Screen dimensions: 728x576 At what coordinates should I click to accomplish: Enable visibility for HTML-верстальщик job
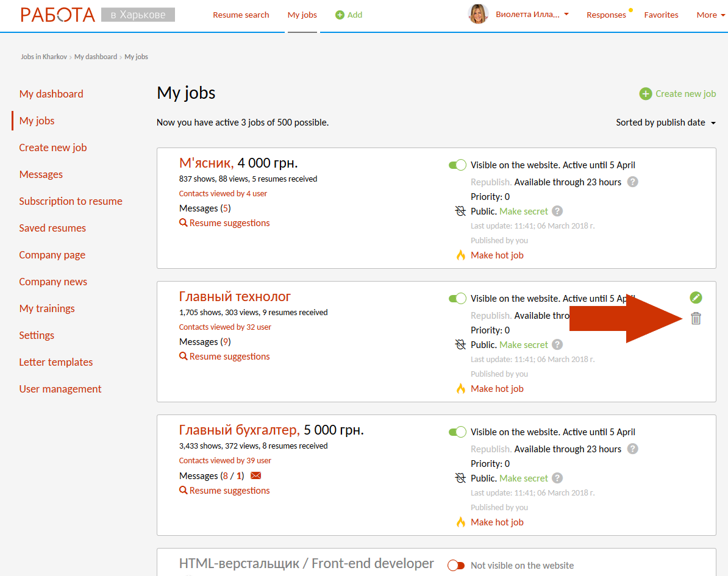point(457,565)
